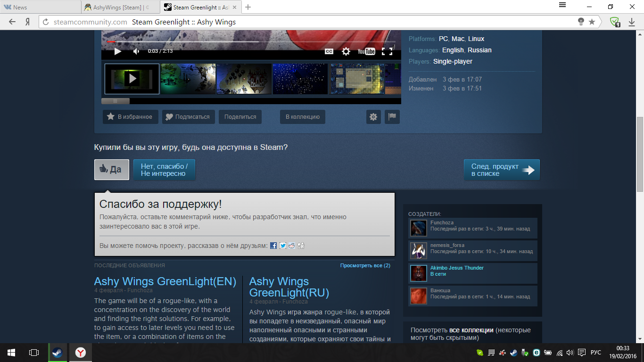Click the Подписаться follow button
This screenshot has height=362, width=644.
(x=189, y=117)
